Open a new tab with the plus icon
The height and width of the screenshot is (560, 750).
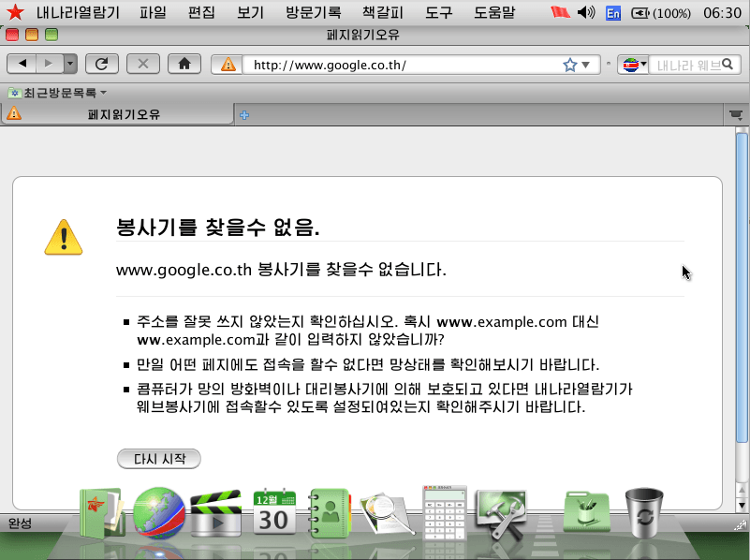click(x=244, y=115)
